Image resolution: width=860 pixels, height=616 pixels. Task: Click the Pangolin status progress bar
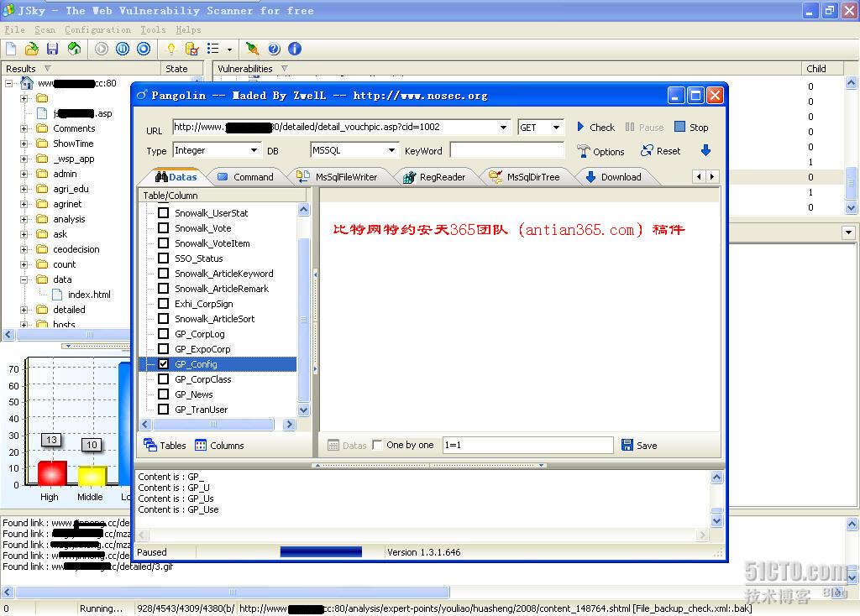point(321,552)
